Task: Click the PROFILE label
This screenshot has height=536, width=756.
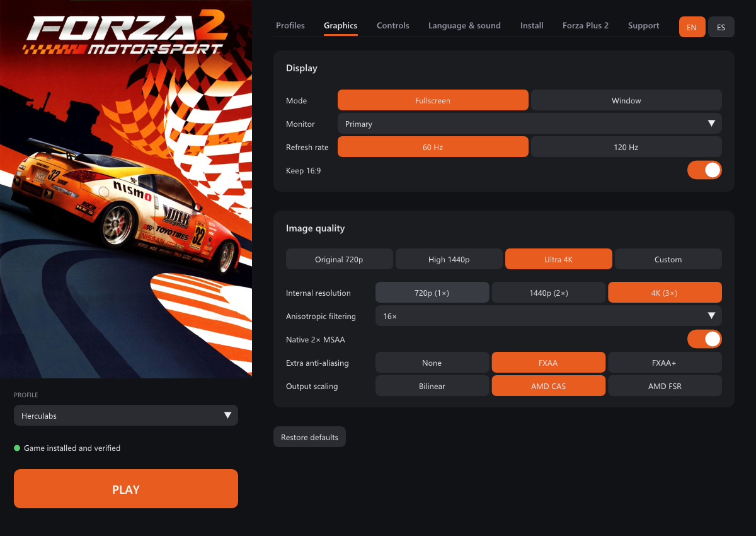Action: (26, 395)
